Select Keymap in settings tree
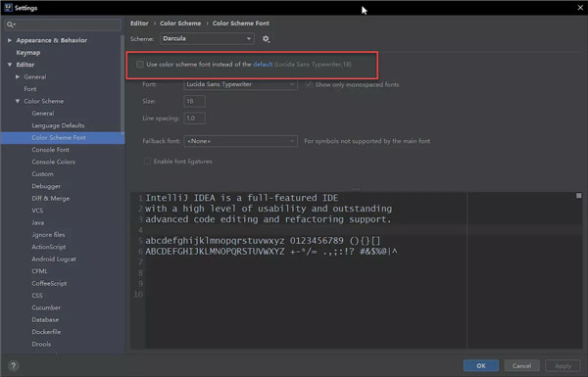This screenshot has height=377, width=588. 28,53
